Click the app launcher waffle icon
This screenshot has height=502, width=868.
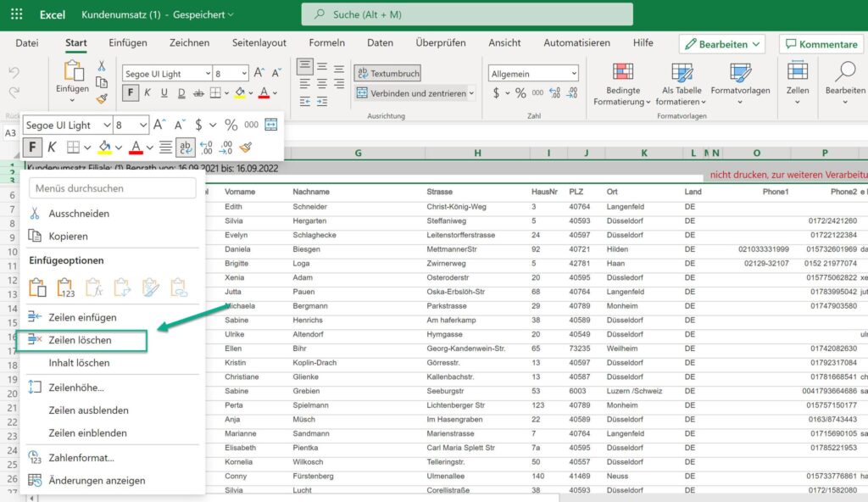[17, 14]
